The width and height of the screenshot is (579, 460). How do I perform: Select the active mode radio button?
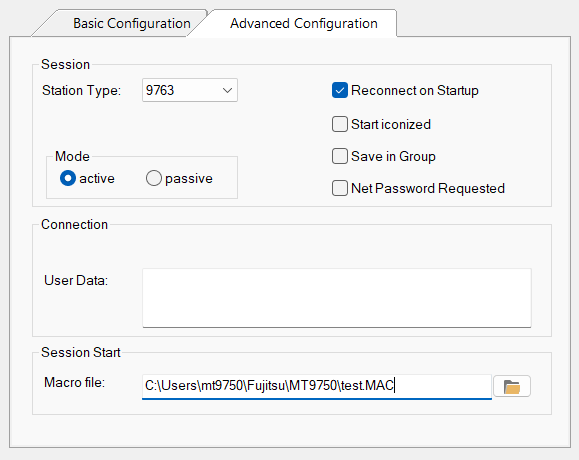(68, 178)
